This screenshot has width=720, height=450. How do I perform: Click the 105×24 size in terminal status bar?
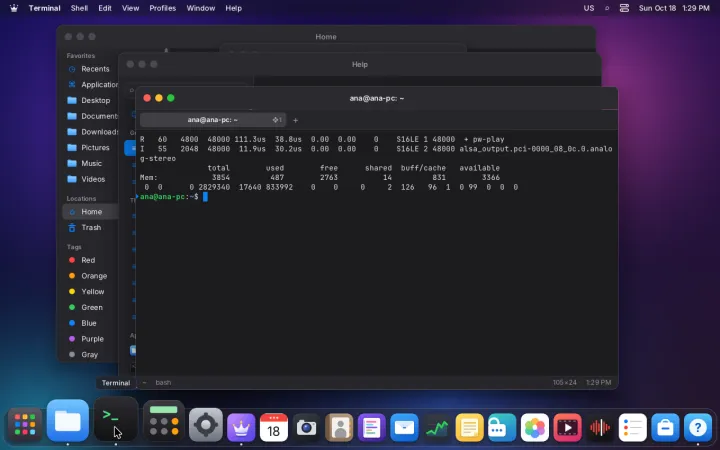[x=564, y=382]
